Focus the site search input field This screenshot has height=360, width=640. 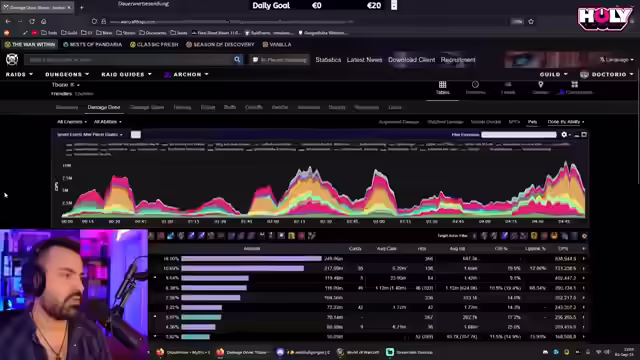pos(129,60)
